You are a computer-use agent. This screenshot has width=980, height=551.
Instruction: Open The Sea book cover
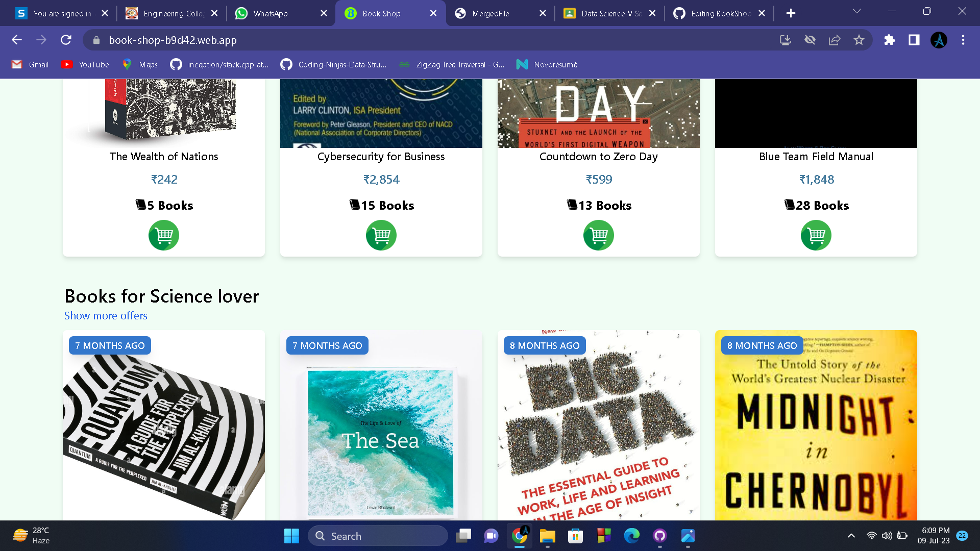coord(381,441)
